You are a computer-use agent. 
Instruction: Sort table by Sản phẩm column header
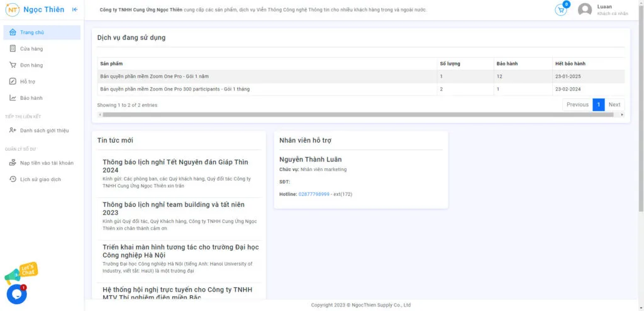[x=267, y=63]
